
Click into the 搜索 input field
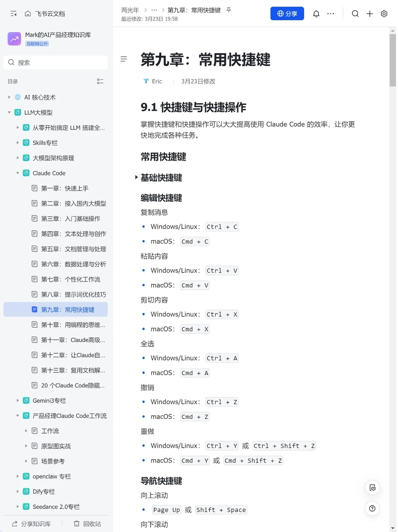pos(56,62)
